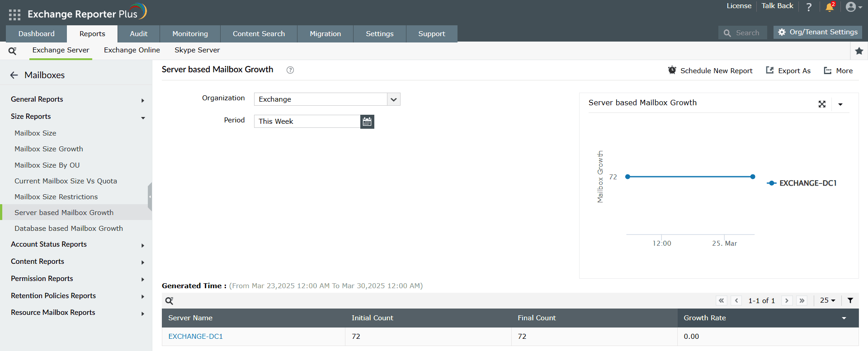Open the Mailbox Size By OU report
This screenshot has width=868, height=351.
pos(47,165)
